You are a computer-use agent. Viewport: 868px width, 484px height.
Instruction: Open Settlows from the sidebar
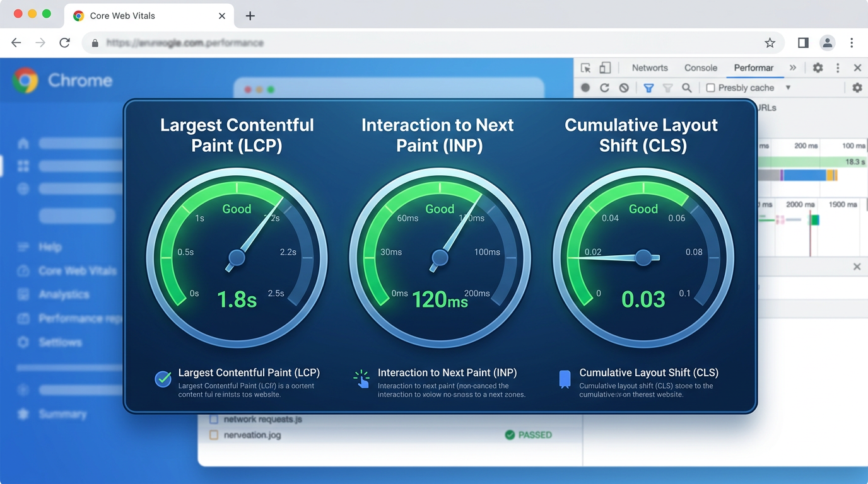(x=60, y=342)
